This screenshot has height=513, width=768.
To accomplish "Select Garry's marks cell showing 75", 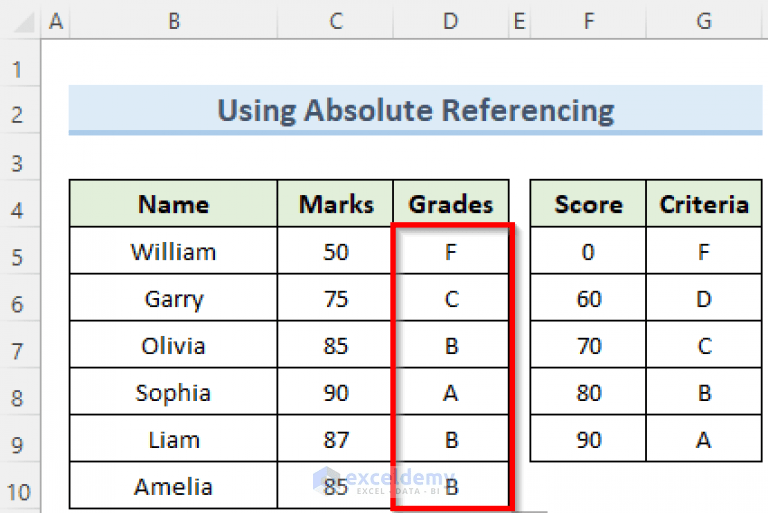I will tap(335, 298).
